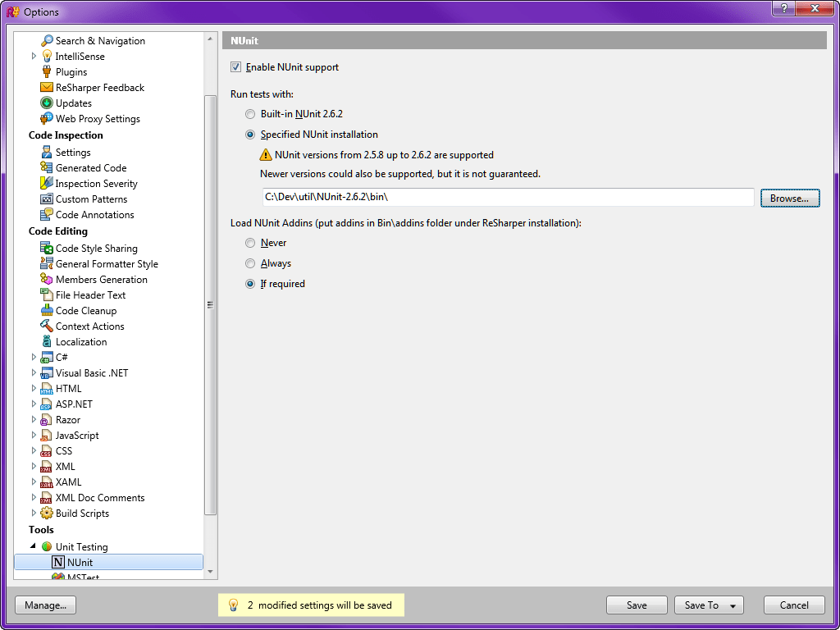Select the XML options tree item
Image resolution: width=840 pixels, height=630 pixels.
coord(66,466)
